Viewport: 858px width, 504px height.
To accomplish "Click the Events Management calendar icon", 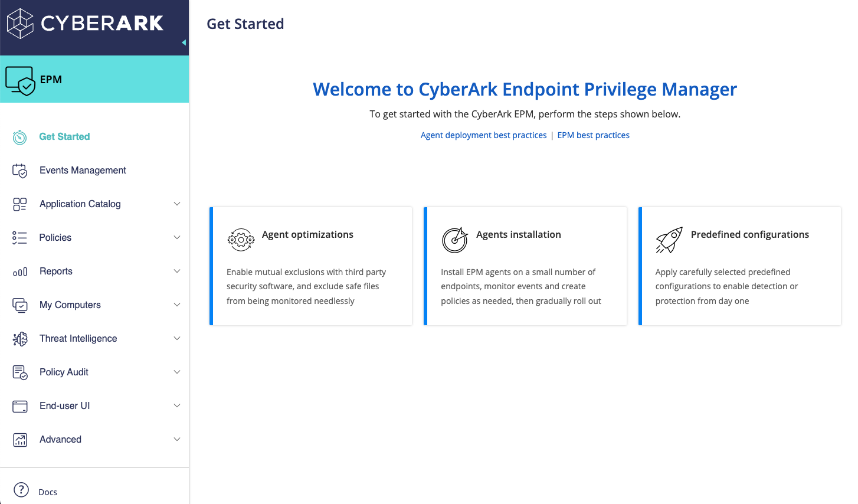I will 19,171.
